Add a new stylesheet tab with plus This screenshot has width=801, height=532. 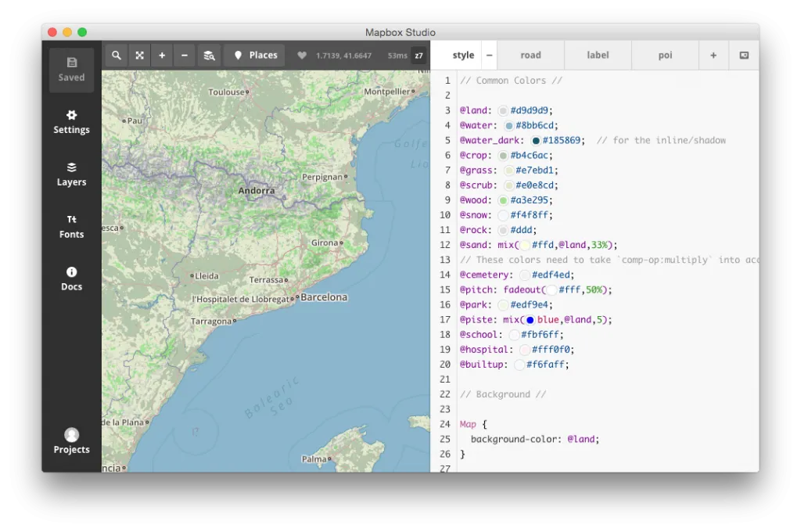click(x=713, y=56)
